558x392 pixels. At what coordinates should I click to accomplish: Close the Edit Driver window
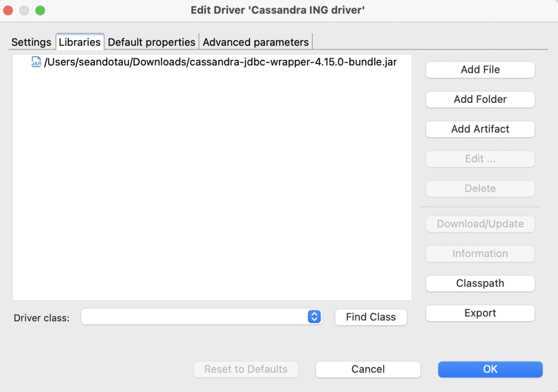tap(8, 10)
